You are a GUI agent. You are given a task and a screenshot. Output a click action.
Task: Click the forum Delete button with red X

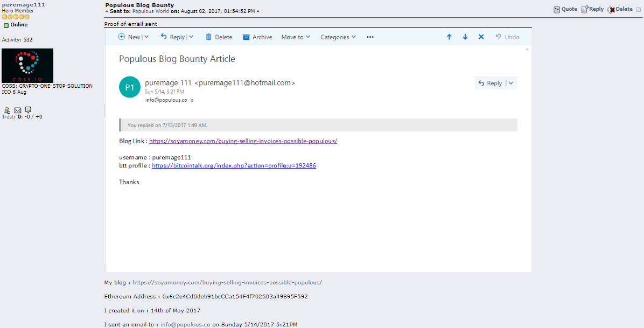coord(620,9)
